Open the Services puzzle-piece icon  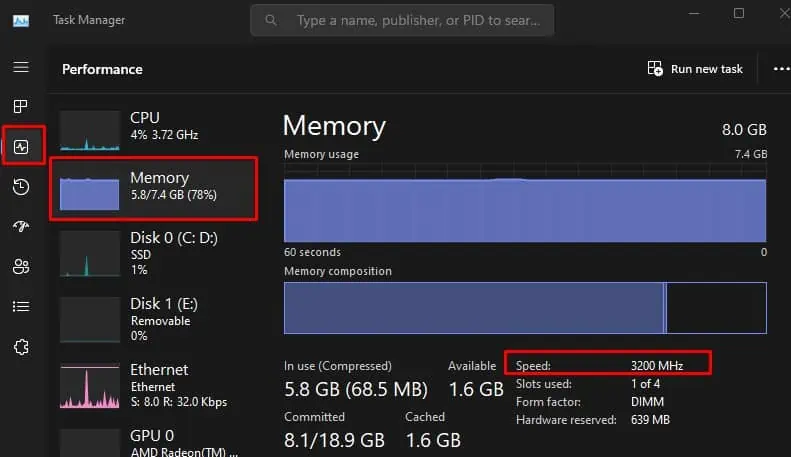point(21,347)
